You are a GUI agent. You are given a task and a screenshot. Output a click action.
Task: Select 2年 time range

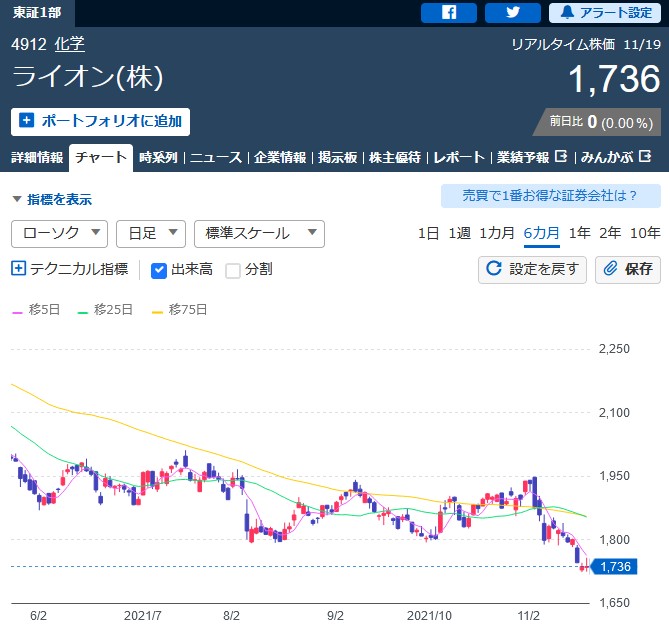[610, 233]
